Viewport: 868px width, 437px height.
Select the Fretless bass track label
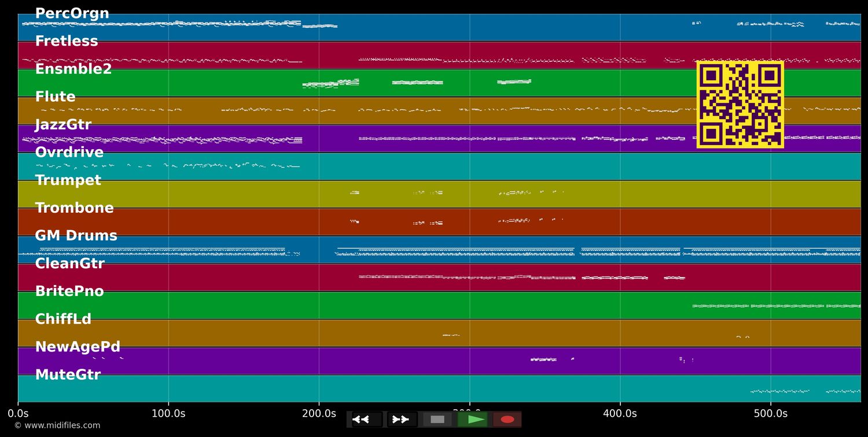[67, 40]
